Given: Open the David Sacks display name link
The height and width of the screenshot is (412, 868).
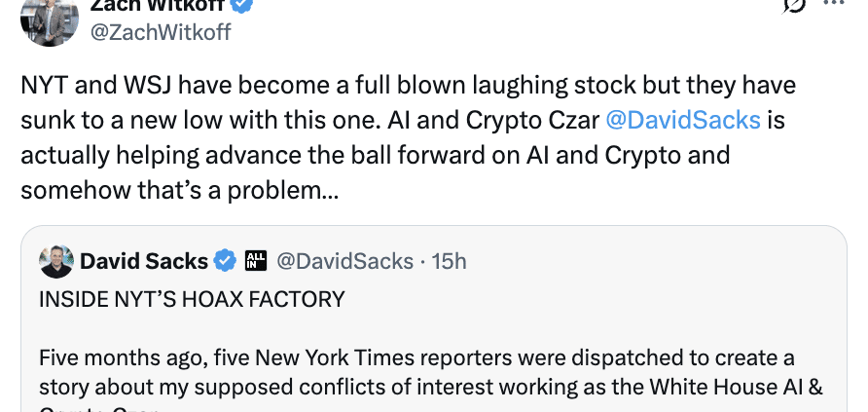Looking at the screenshot, I should (x=144, y=261).
